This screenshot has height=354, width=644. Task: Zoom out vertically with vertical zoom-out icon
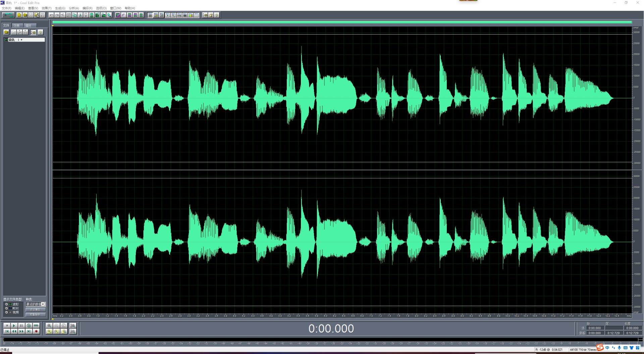click(x=73, y=331)
